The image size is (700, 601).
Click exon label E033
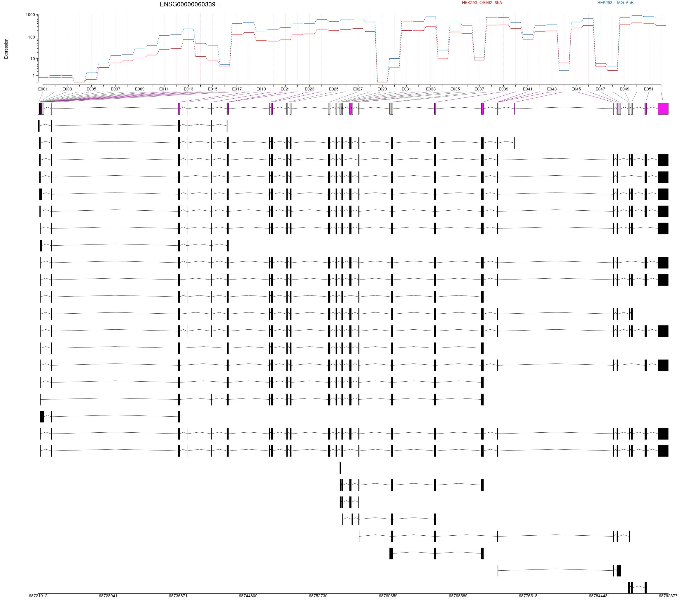tap(431, 89)
